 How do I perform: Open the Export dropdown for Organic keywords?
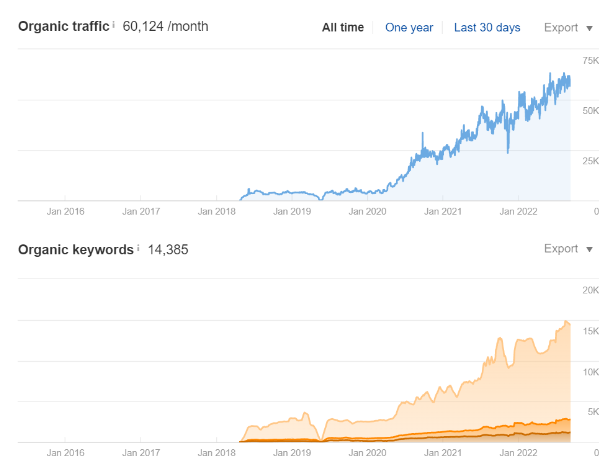[568, 249]
